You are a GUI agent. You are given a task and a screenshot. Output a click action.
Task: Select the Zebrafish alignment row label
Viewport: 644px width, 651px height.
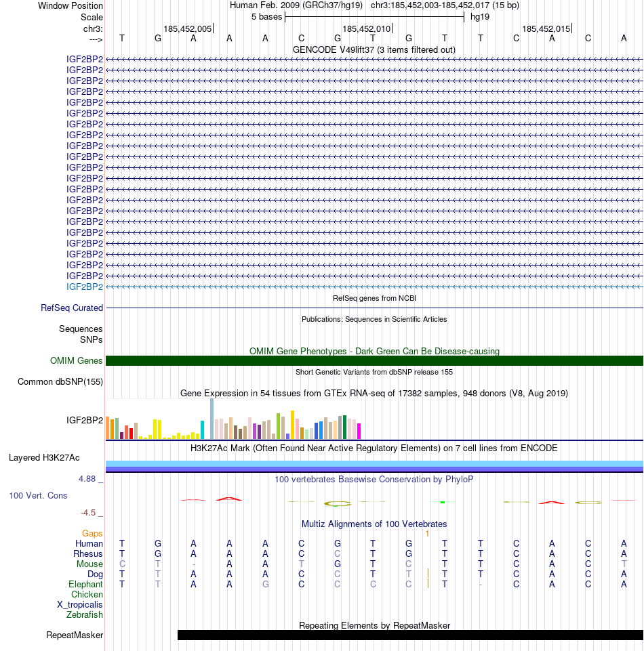[x=84, y=614]
